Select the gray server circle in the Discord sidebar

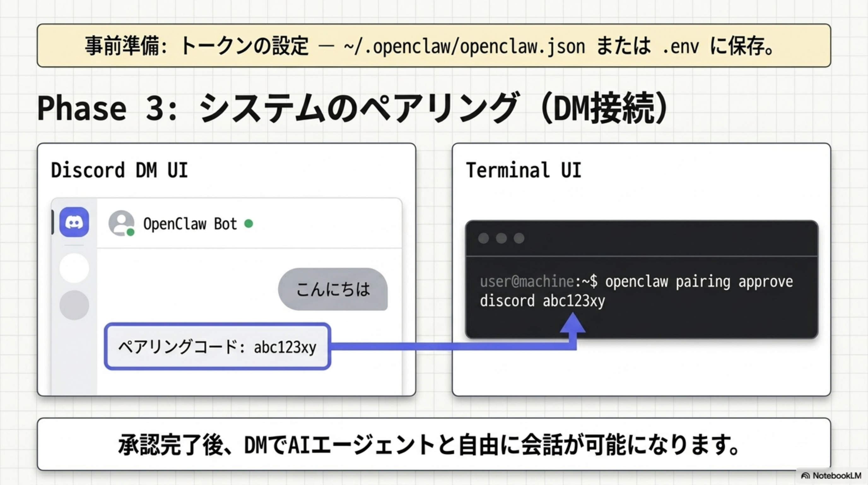[x=74, y=305]
